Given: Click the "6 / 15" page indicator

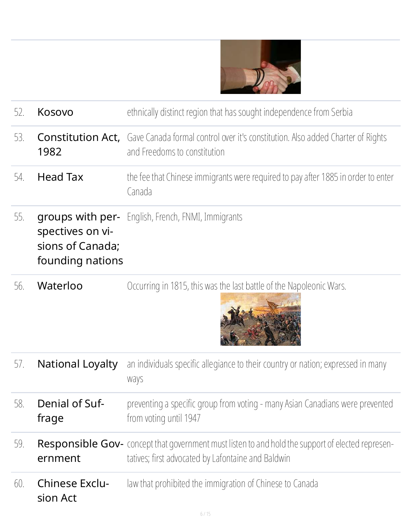Looking at the screenshot, I should coord(205,514).
